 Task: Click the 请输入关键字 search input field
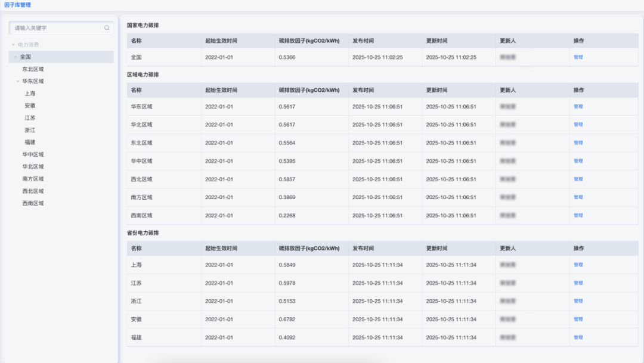pyautogui.click(x=57, y=27)
